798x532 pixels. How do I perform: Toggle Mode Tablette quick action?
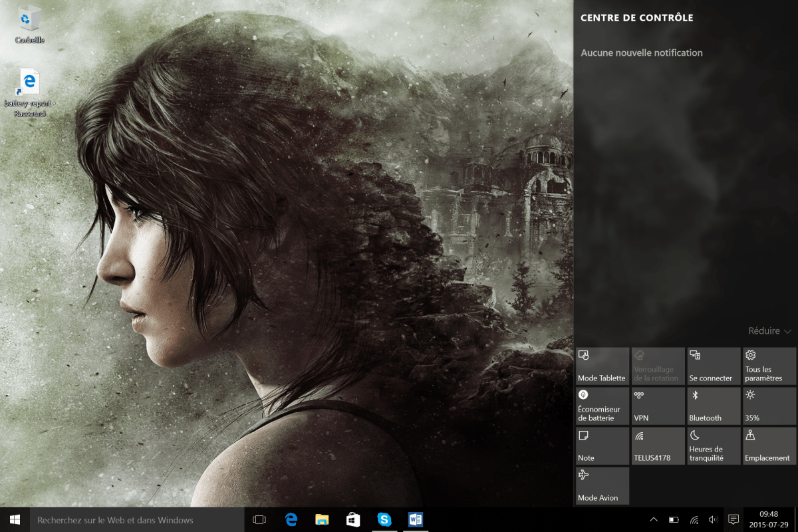coord(601,366)
